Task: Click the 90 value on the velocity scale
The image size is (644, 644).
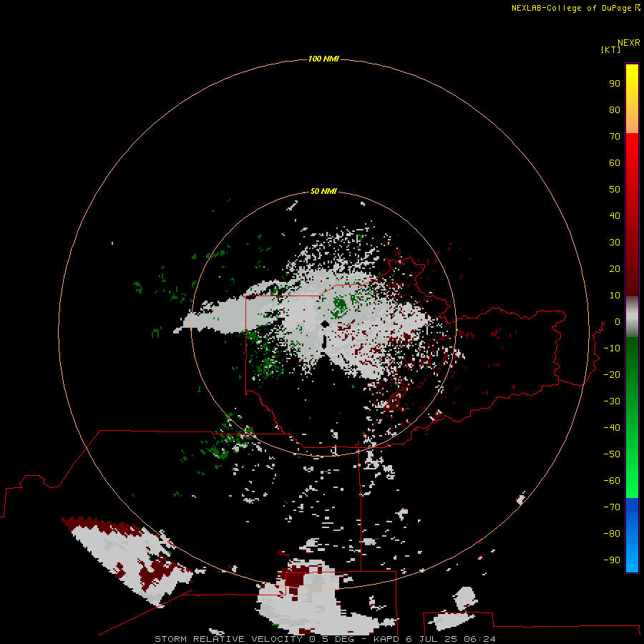Action: coord(615,84)
